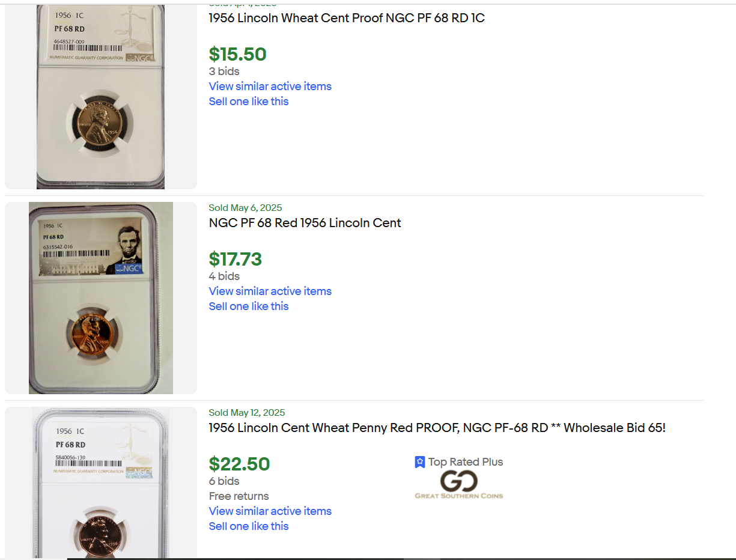Open the coin thumbnail for the $17.73 listing
The height and width of the screenshot is (560, 736).
tap(101, 298)
